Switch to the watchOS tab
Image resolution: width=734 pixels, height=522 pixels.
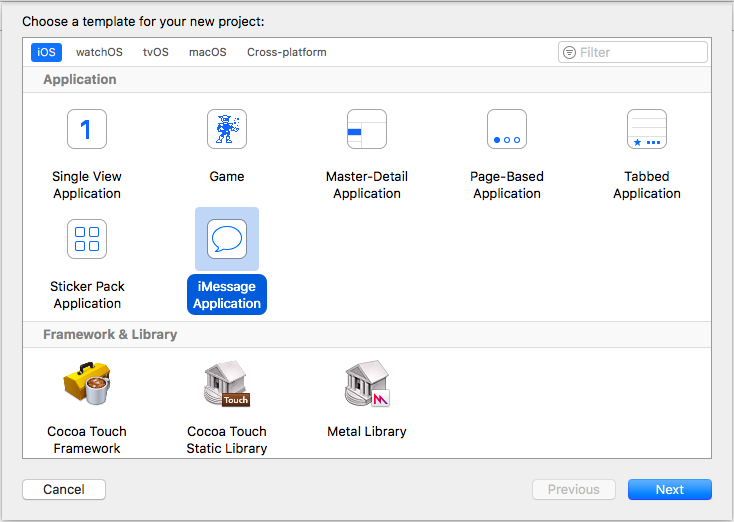[x=98, y=52]
